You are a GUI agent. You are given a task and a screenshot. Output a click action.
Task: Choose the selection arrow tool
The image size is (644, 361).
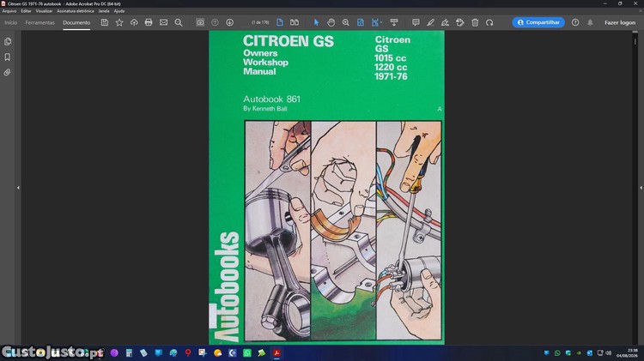click(x=316, y=22)
